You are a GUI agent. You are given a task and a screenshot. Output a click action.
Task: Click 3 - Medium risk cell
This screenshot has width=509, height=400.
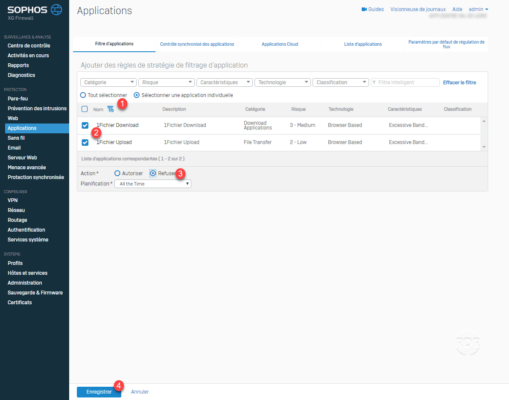[x=302, y=125]
